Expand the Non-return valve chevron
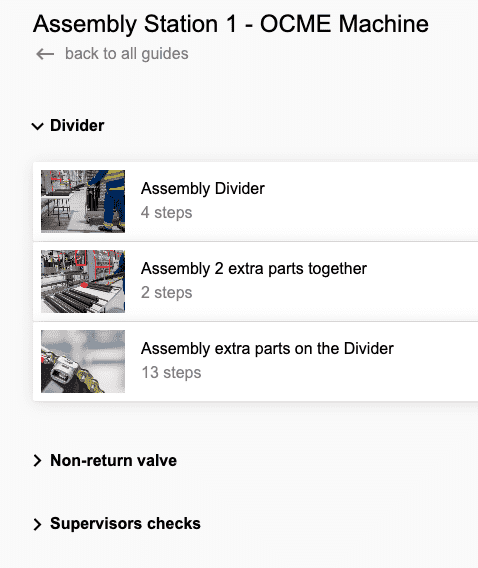Image resolution: width=478 pixels, height=568 pixels. [37, 460]
